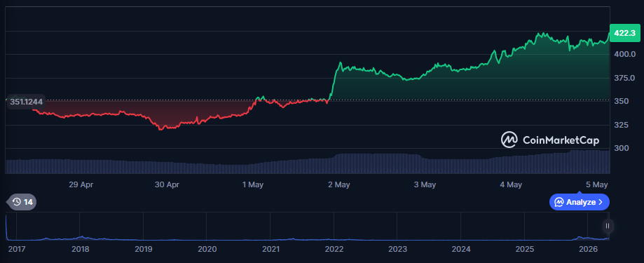The height and width of the screenshot is (263, 644).
Task: Click 2024 on the overview timeline
Action: coord(461,249)
